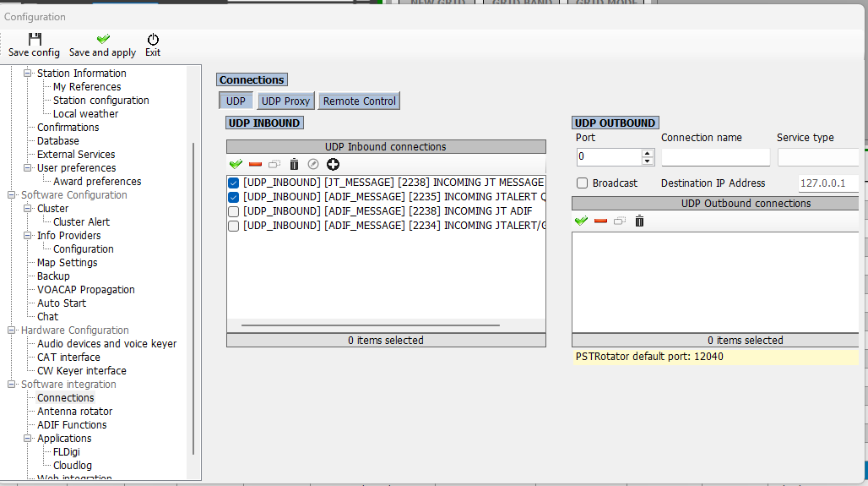The height and width of the screenshot is (486, 868).
Task: Select ADIF Functions in the tree
Action: [x=72, y=424]
